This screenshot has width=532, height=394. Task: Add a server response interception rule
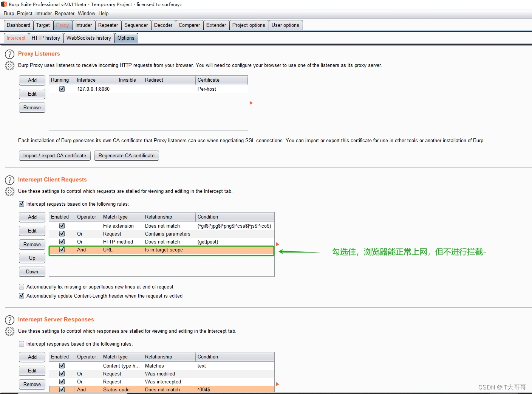point(32,357)
